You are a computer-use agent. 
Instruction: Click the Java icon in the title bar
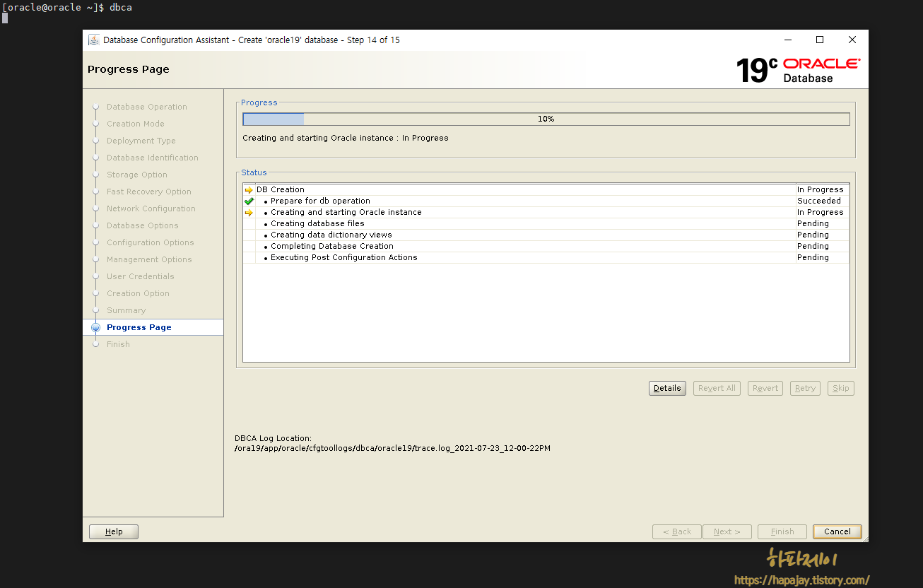point(93,40)
